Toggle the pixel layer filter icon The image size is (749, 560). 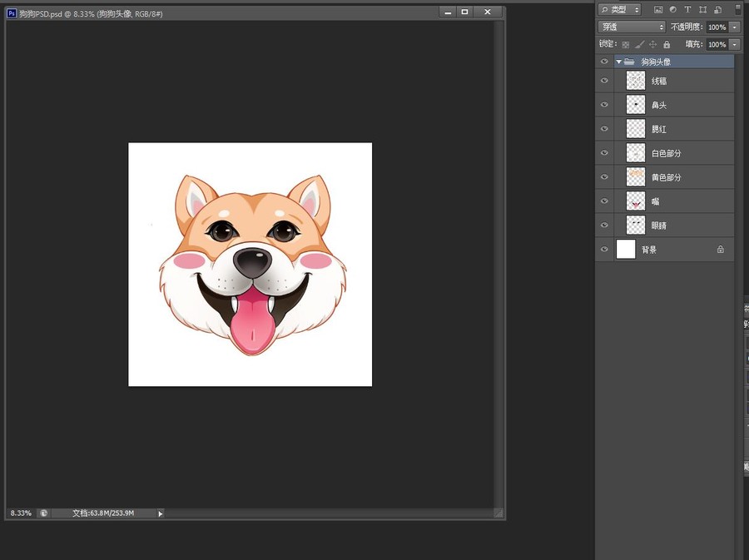(658, 9)
